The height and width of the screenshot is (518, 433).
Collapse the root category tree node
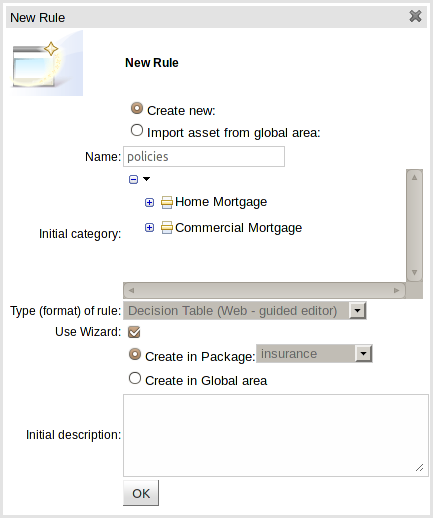pos(133,179)
